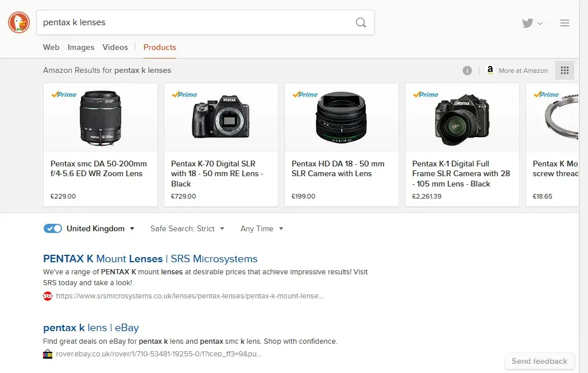Open the Pentax 50-200mm zoom lens image
This screenshot has width=588, height=373.
coord(100,118)
